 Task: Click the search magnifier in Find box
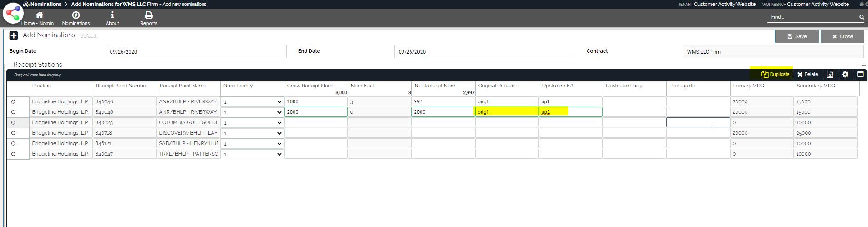click(x=861, y=17)
